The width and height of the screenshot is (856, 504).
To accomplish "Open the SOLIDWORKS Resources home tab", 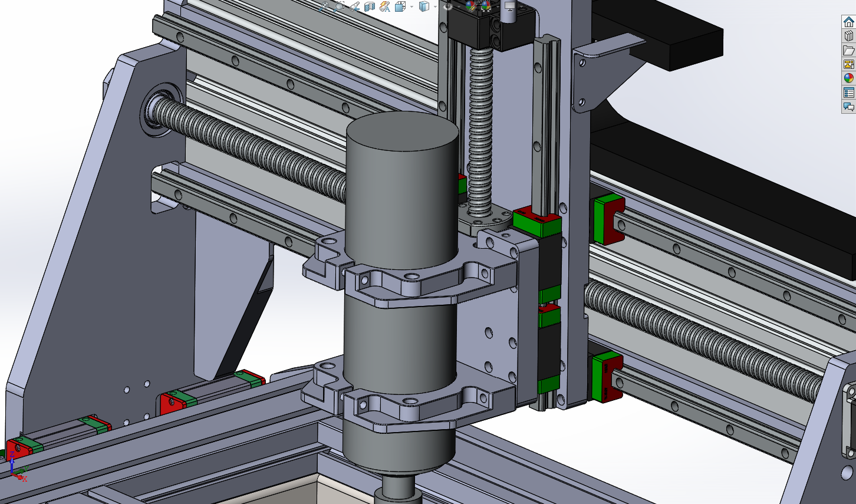I will pos(848,22).
